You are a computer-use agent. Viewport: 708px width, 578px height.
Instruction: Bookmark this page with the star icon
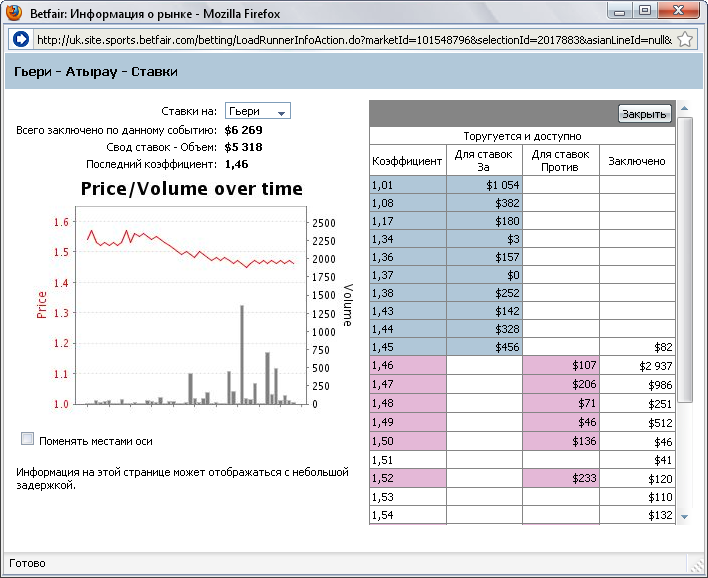[x=685, y=39]
